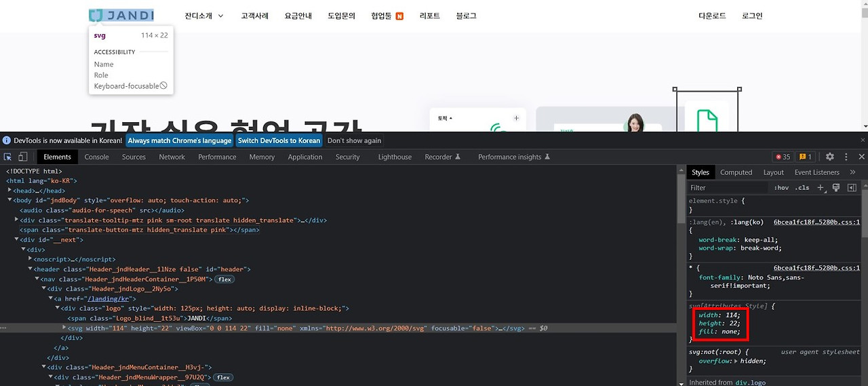Image resolution: width=868 pixels, height=386 pixels.
Task: Open the Performance tab
Action: (x=217, y=157)
